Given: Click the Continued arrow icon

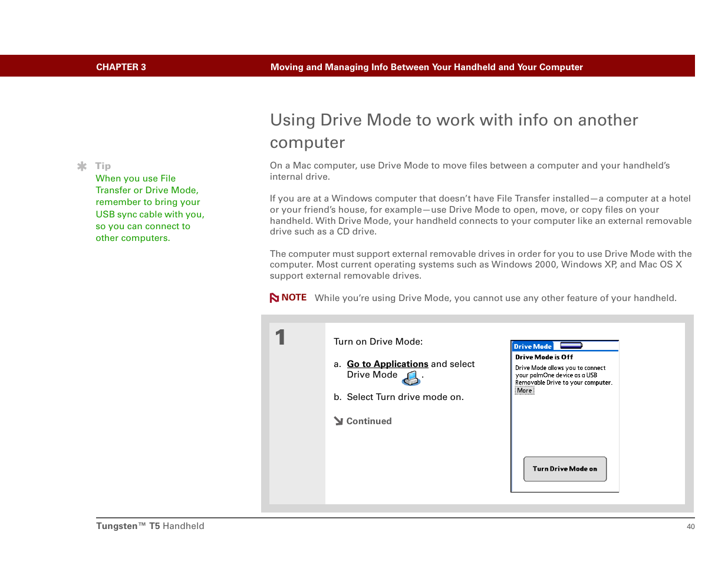Looking at the screenshot, I should point(338,421).
